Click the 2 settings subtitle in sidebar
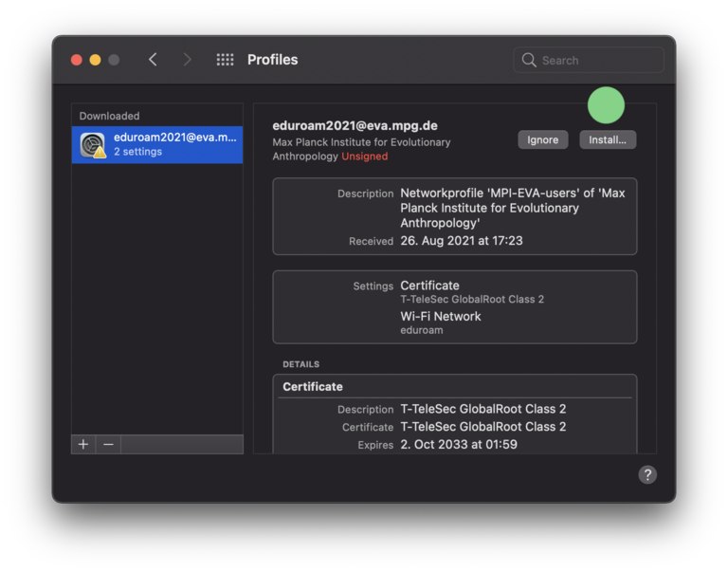 pyautogui.click(x=137, y=152)
